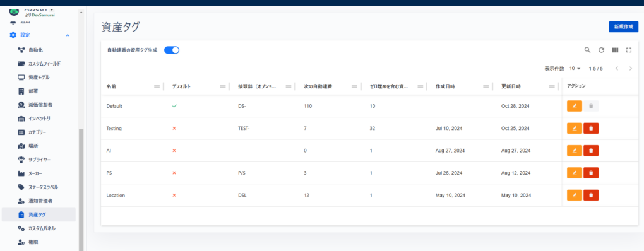Open table search magnifier icon
The width and height of the screenshot is (644, 251).
pyautogui.click(x=588, y=50)
